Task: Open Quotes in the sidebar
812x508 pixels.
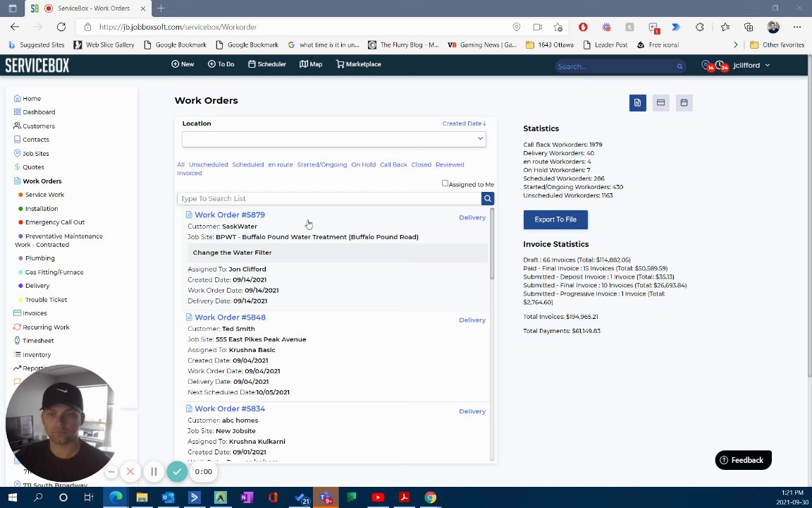Action: [29, 167]
